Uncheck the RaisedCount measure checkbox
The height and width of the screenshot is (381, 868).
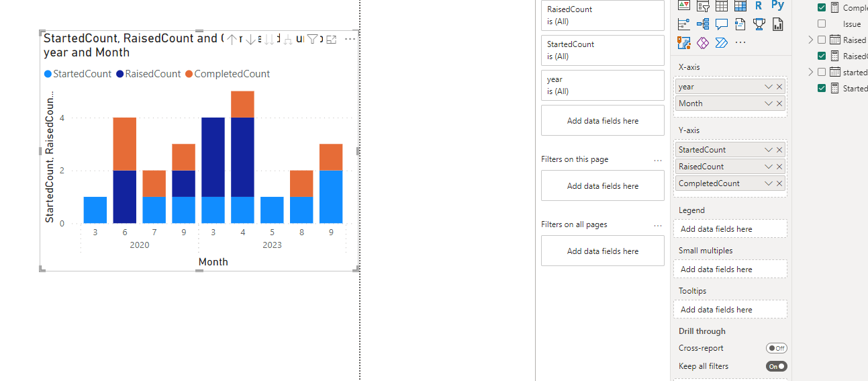[822, 56]
